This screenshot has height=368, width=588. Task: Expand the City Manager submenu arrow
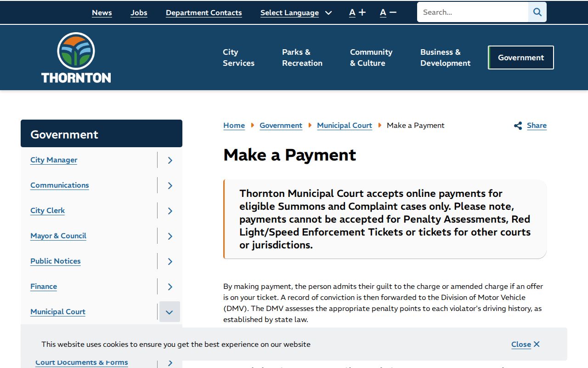[x=170, y=160]
